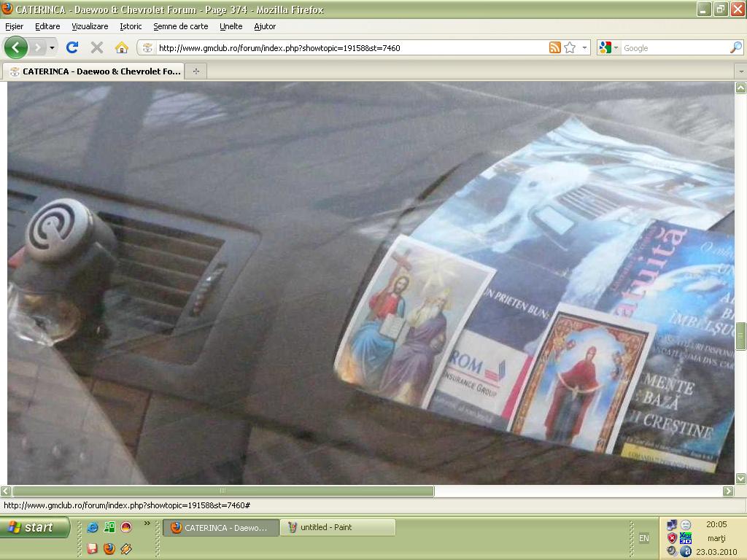This screenshot has width=747, height=560.
Task: Expand the address bar URL history dropdown
Action: click(x=584, y=47)
